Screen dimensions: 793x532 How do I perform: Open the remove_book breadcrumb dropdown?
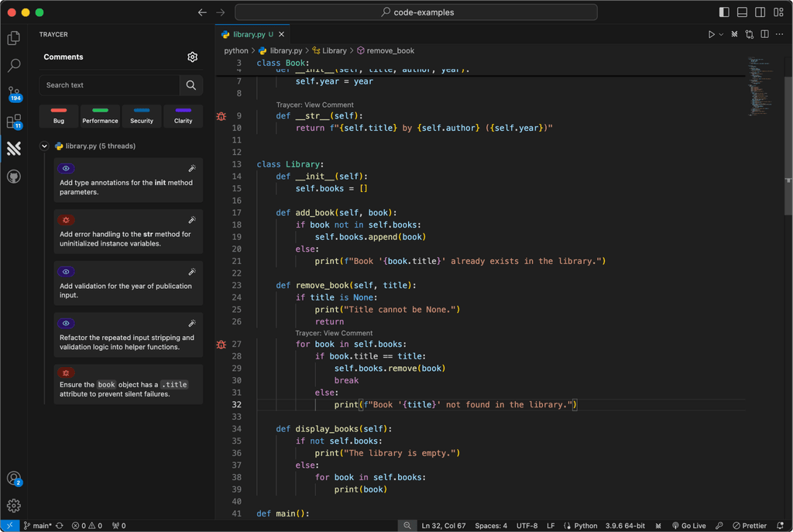pyautogui.click(x=390, y=50)
